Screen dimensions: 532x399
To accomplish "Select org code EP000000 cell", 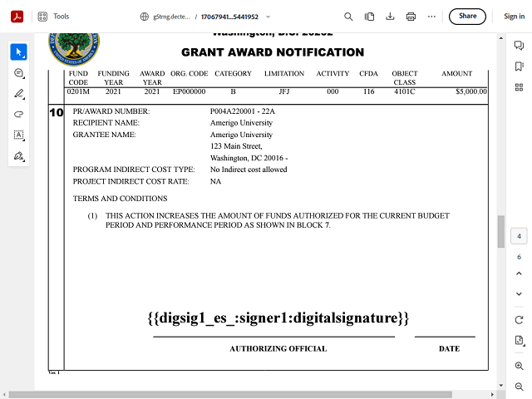I will (189, 91).
